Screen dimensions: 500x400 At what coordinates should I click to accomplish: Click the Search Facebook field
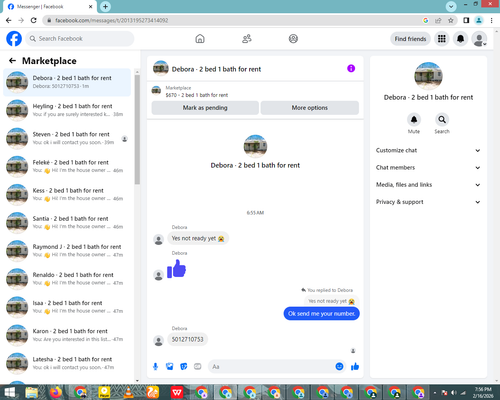[80, 39]
